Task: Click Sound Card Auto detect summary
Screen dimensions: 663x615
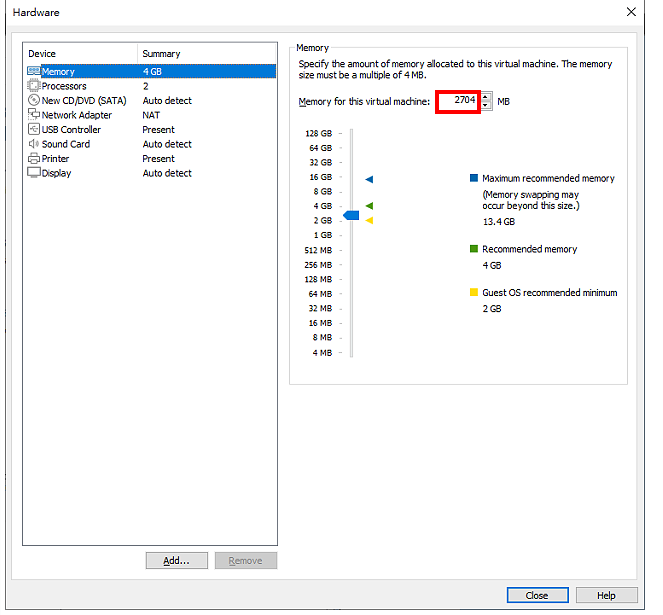Action: (167, 144)
